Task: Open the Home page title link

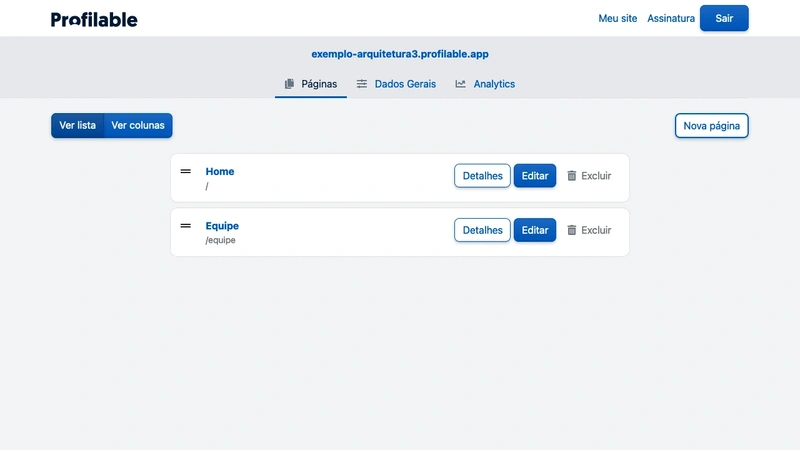Action: 220,171
